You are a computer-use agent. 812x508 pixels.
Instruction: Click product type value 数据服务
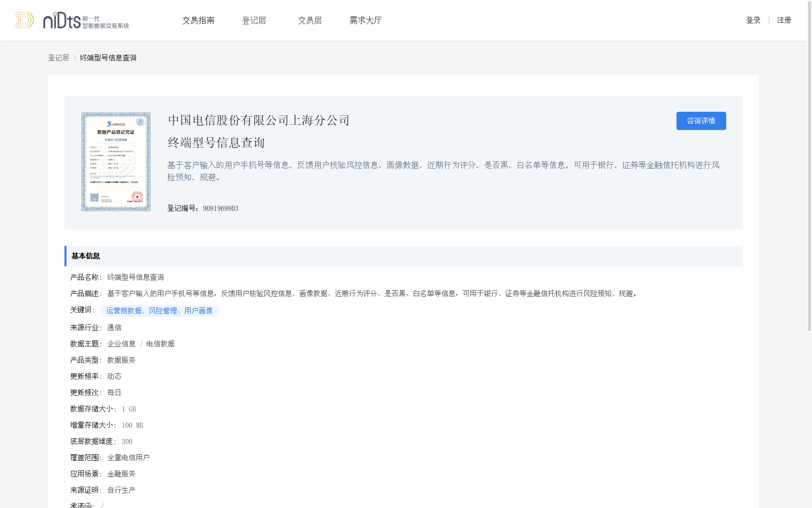click(x=121, y=360)
